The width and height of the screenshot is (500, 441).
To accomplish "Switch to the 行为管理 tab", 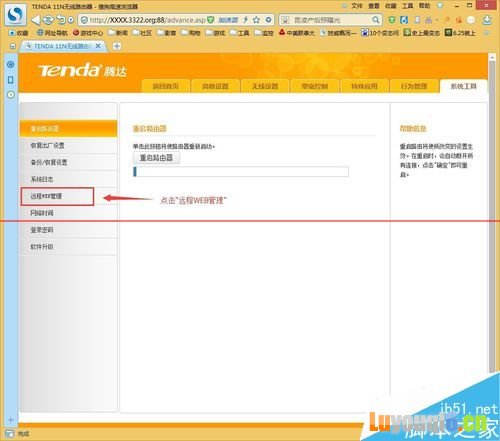I will pyautogui.click(x=414, y=86).
